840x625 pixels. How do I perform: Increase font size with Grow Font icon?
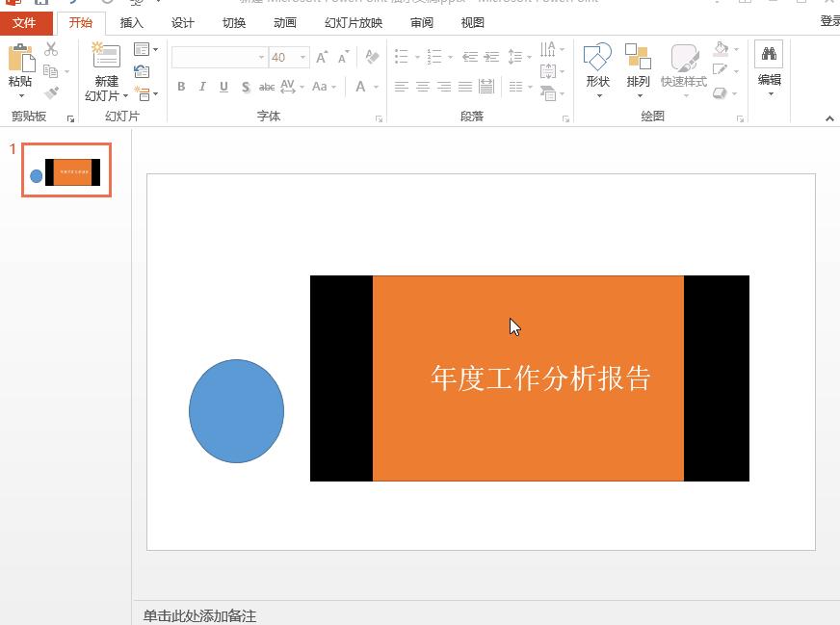pos(321,57)
